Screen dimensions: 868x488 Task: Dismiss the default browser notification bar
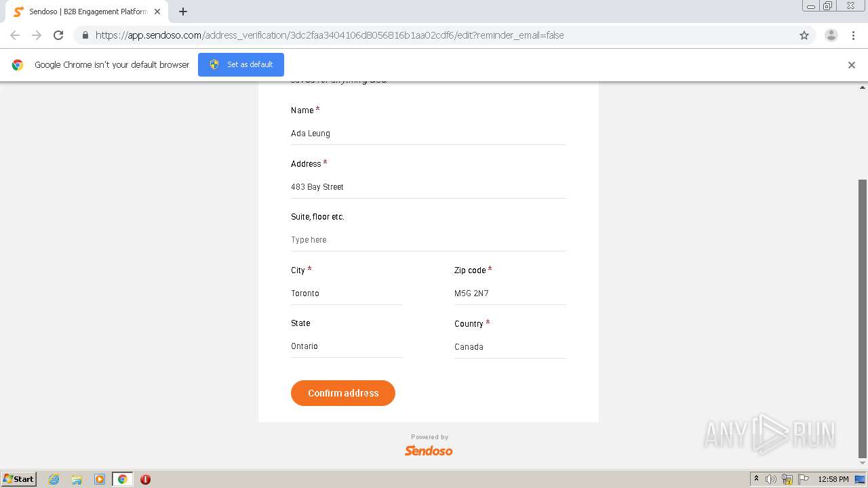coord(852,65)
